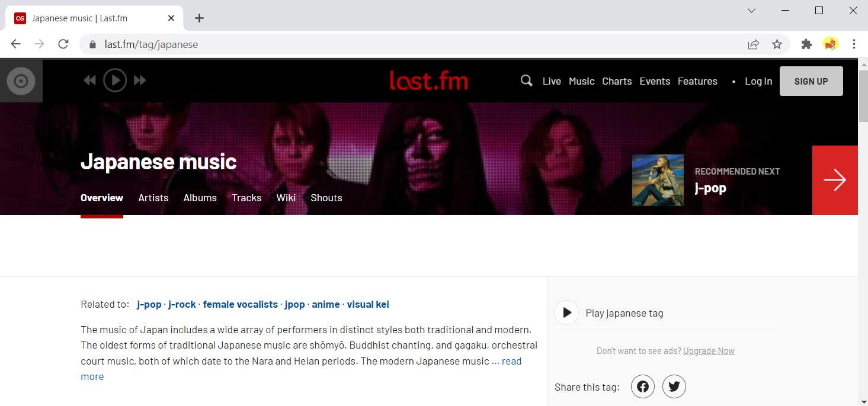Collapse the tab search chevron near window controls

(751, 10)
